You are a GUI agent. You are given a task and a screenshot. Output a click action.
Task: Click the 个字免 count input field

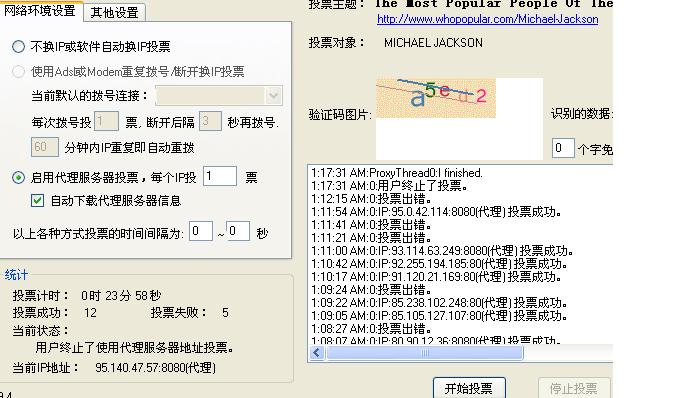pyautogui.click(x=563, y=148)
